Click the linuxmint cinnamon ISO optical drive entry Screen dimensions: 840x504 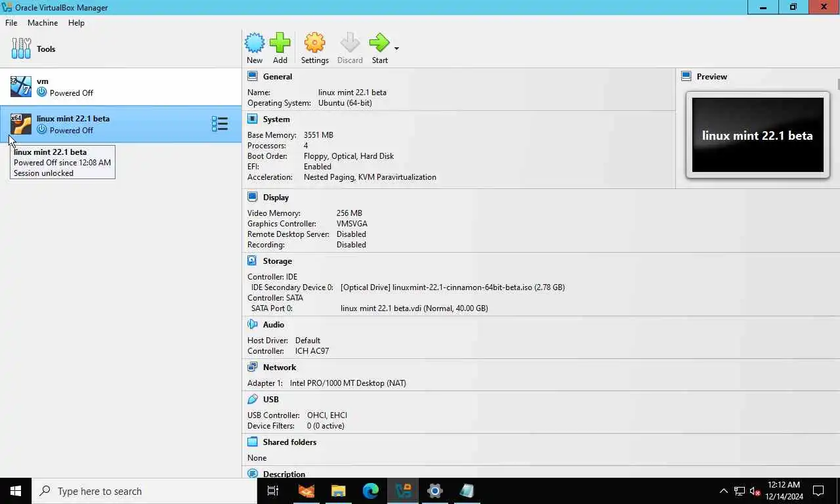tap(453, 287)
